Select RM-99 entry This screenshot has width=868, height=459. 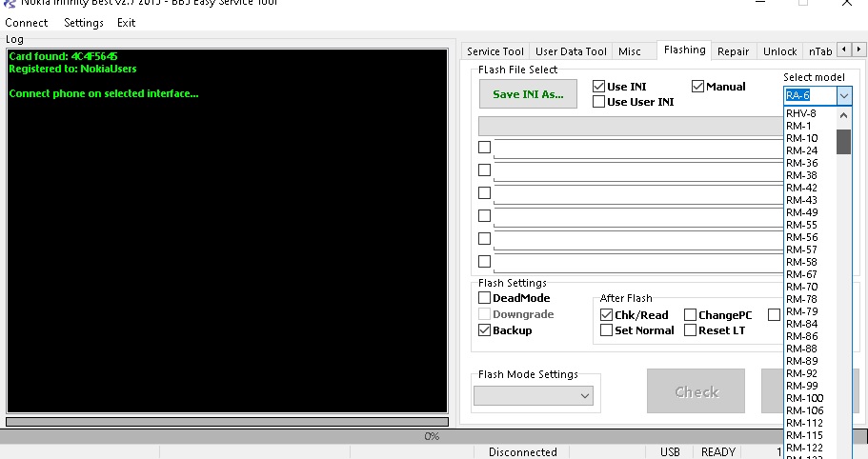(812, 386)
